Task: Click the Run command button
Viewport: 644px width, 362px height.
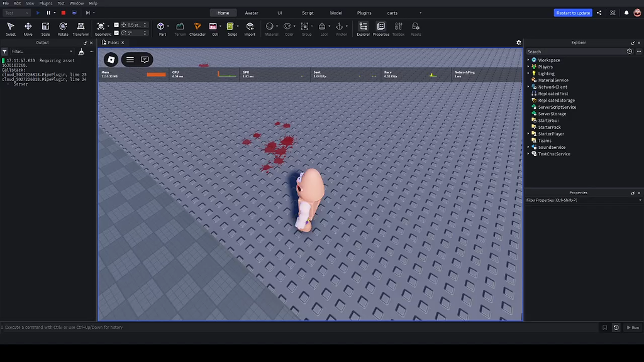Action: pyautogui.click(x=633, y=327)
